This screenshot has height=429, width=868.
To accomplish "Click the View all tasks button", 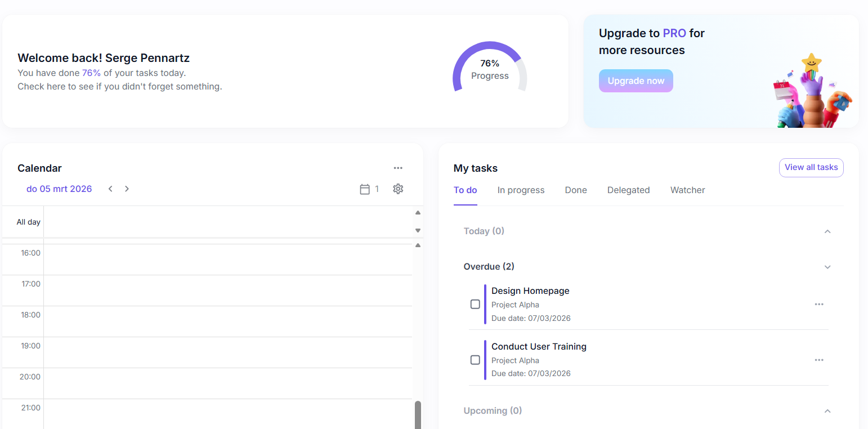I will coord(811,167).
